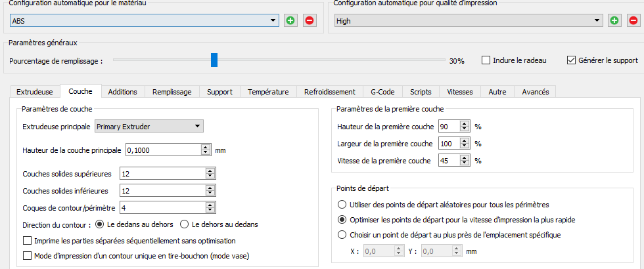644x269 pixels.
Task: Click red minus icon beside ABS material
Action: click(310, 21)
